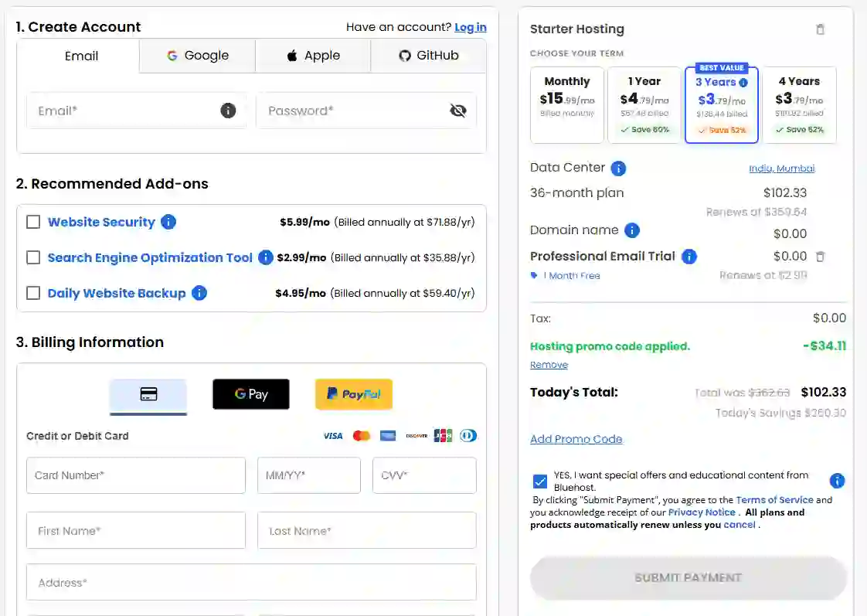Click the info icon inside the Email field
This screenshot has height=616, width=867.
(228, 111)
